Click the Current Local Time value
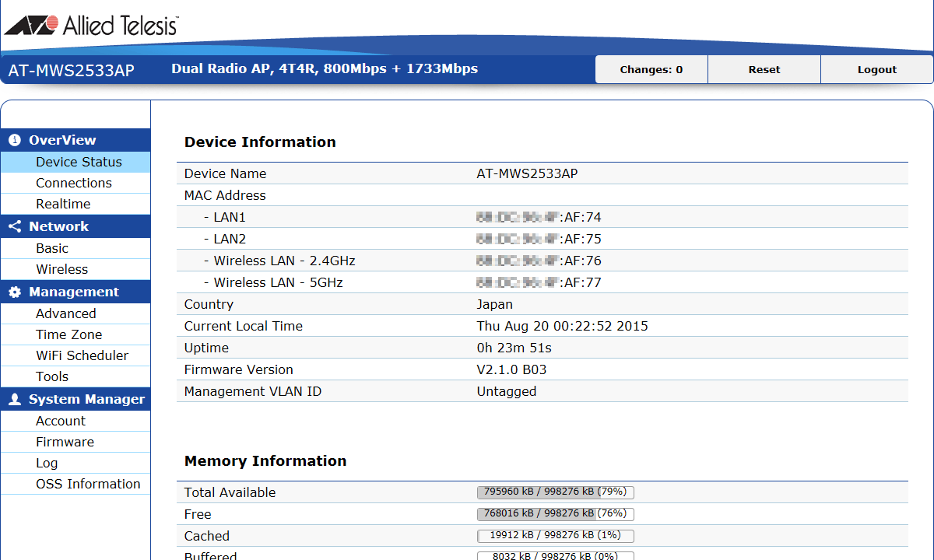The width and height of the screenshot is (934, 560). coord(562,326)
